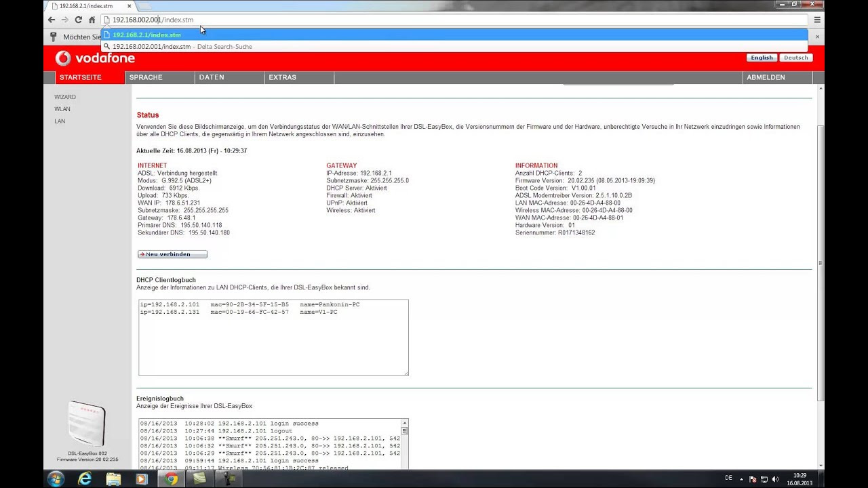Go back with the browser back arrow
Viewport: 868px width, 488px height.
pos(52,20)
